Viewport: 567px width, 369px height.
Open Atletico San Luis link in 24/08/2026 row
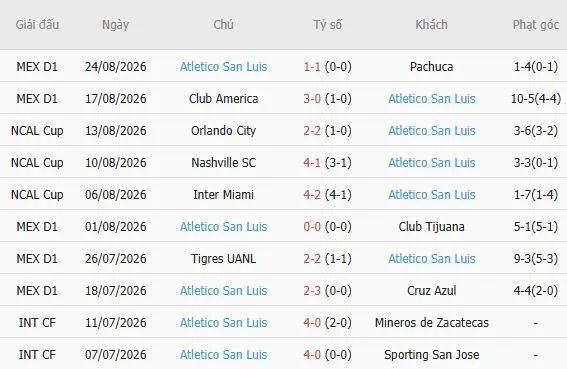pos(223,67)
